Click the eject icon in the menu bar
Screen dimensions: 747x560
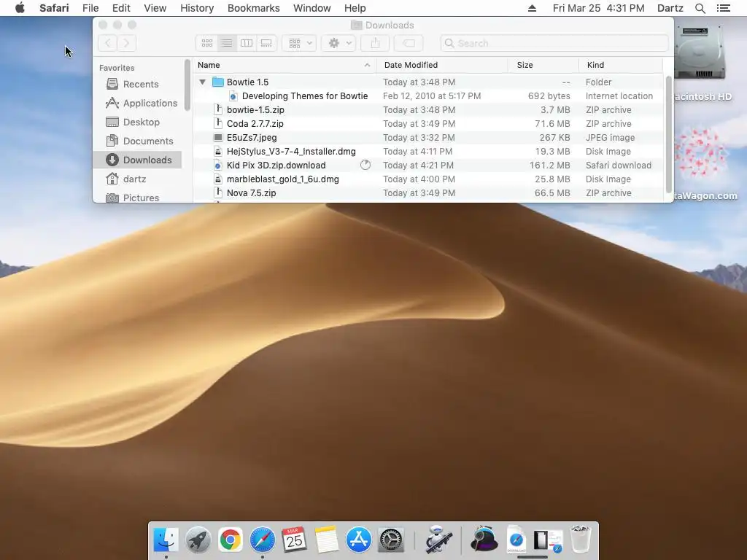532,8
